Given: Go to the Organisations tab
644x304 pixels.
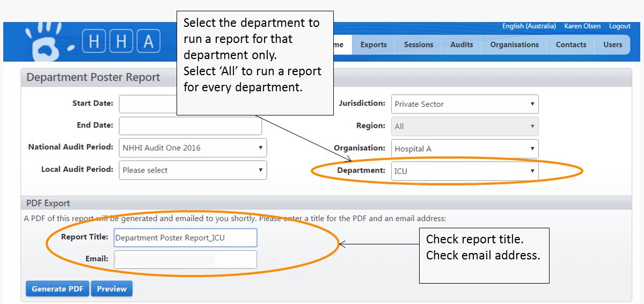Looking at the screenshot, I should pos(514,45).
